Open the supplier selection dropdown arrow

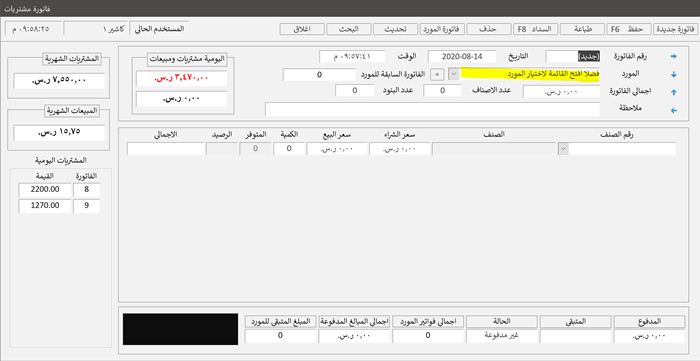tap(453, 74)
